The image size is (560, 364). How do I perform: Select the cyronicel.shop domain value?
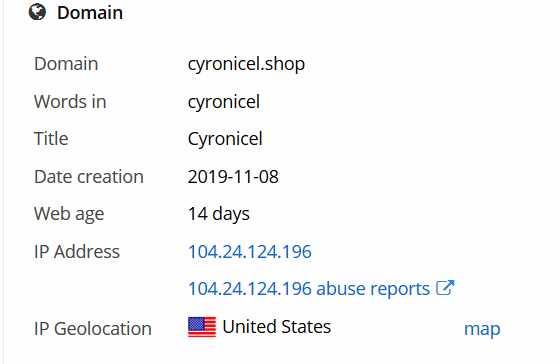tap(246, 64)
